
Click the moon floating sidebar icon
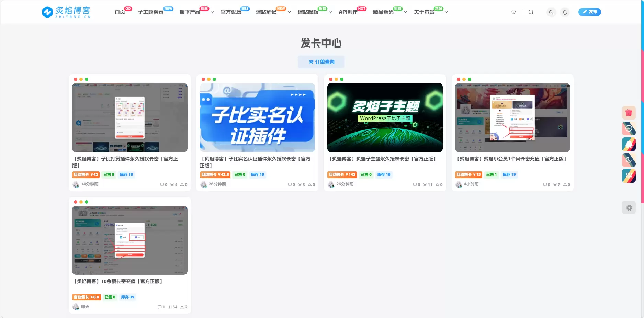629,160
